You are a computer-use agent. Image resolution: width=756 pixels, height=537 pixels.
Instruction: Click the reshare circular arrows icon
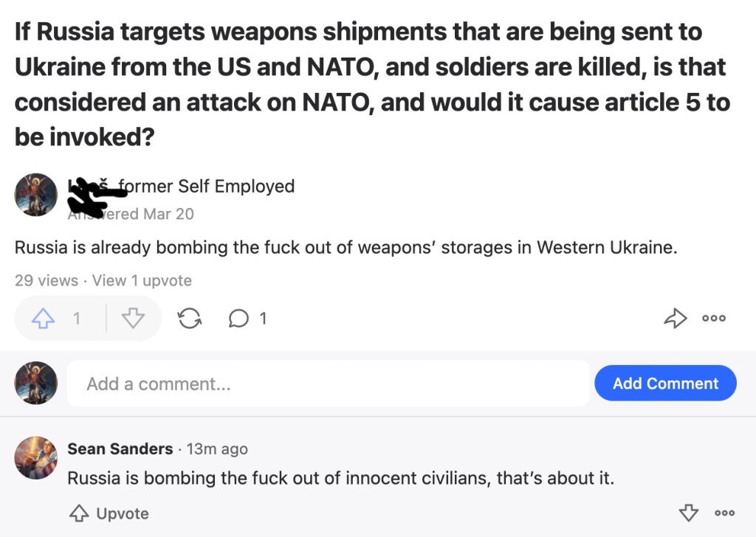pos(190,319)
